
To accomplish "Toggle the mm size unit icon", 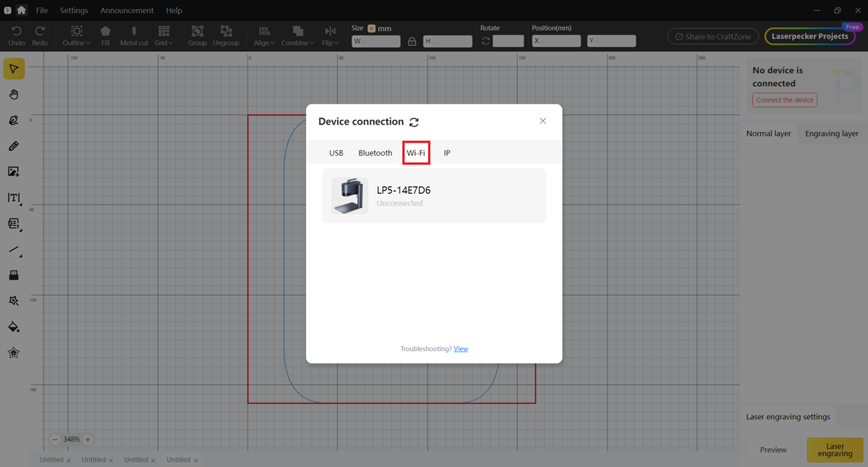I will [371, 28].
